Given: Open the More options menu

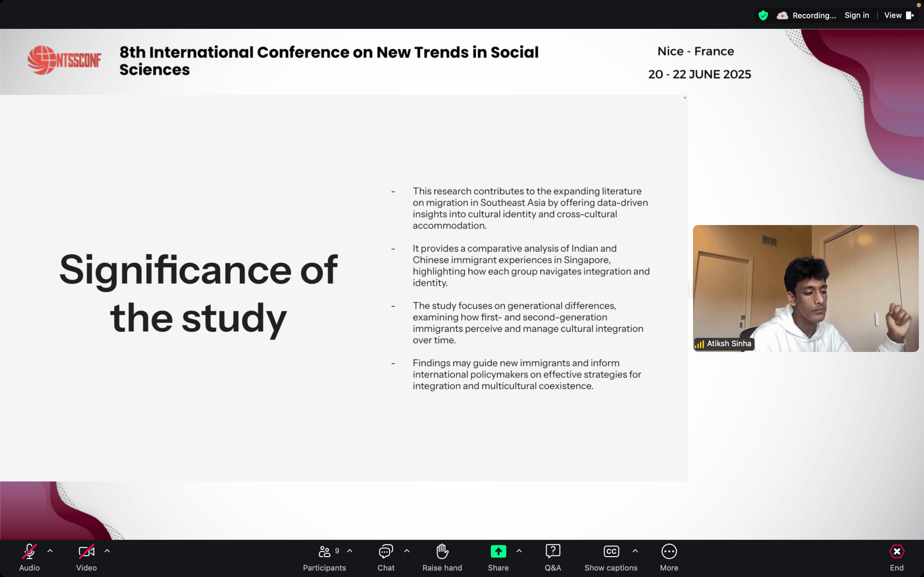Looking at the screenshot, I should point(669,551).
